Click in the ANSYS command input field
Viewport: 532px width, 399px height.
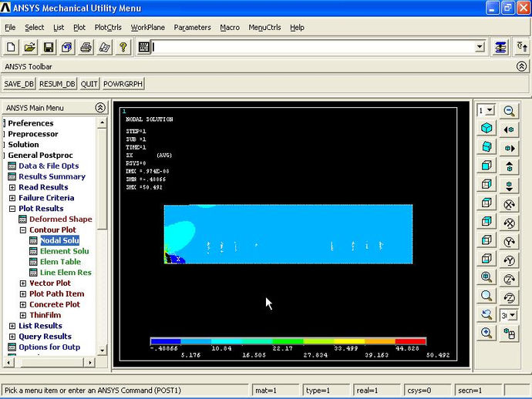(313, 47)
